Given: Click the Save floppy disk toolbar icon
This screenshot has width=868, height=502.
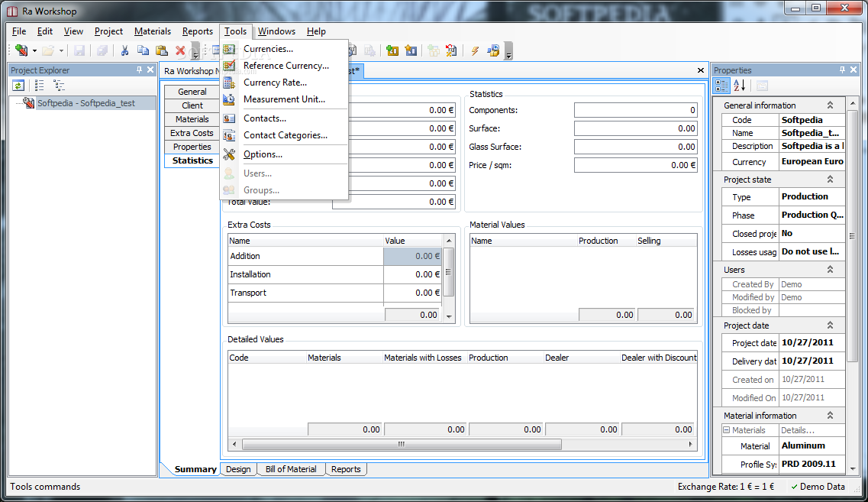Looking at the screenshot, I should (x=79, y=51).
